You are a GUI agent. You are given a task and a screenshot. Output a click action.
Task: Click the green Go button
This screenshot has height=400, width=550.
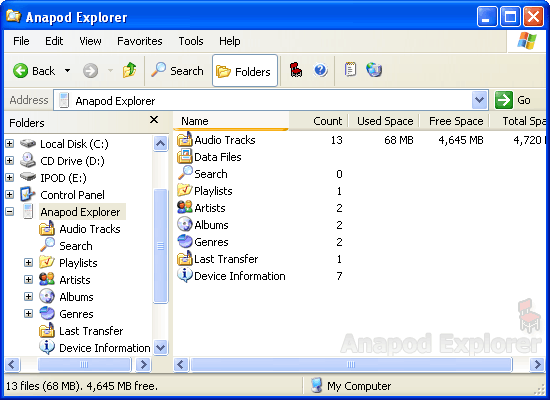[x=513, y=100]
